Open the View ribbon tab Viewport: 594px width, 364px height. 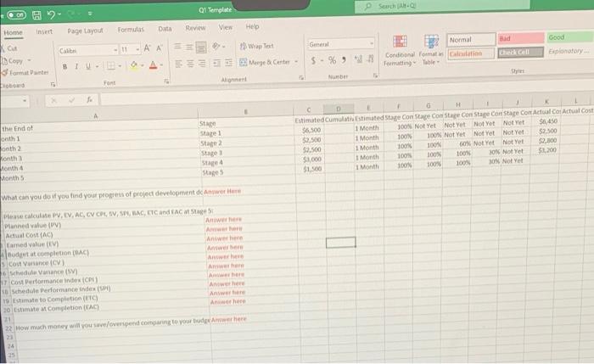click(226, 27)
